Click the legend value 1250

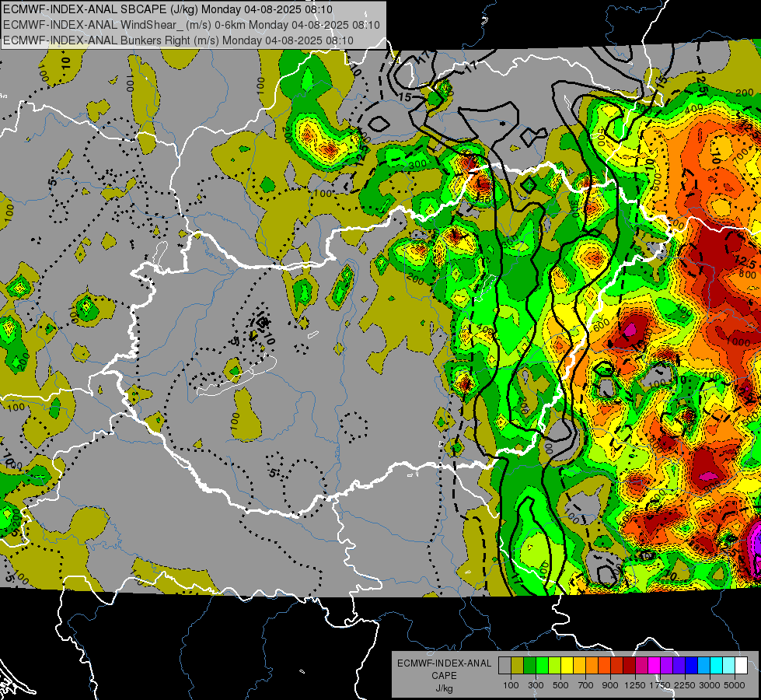[x=635, y=685]
